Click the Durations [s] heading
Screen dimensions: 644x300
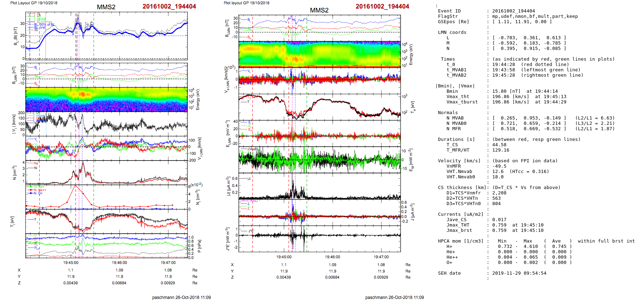coord(456,139)
